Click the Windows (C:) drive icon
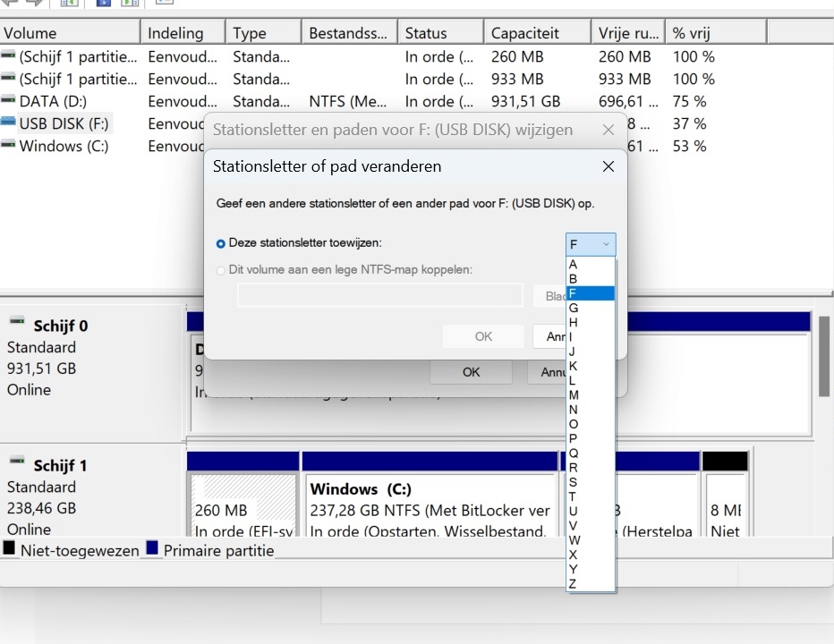 [9, 146]
